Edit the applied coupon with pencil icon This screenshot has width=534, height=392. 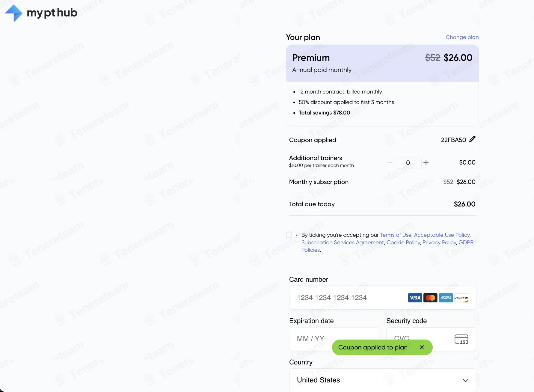coord(472,139)
